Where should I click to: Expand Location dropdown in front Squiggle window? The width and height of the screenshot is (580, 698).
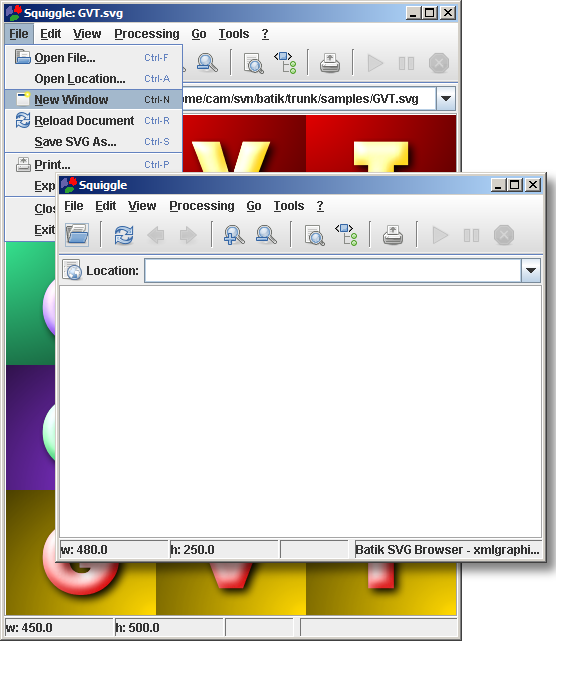[x=531, y=270]
